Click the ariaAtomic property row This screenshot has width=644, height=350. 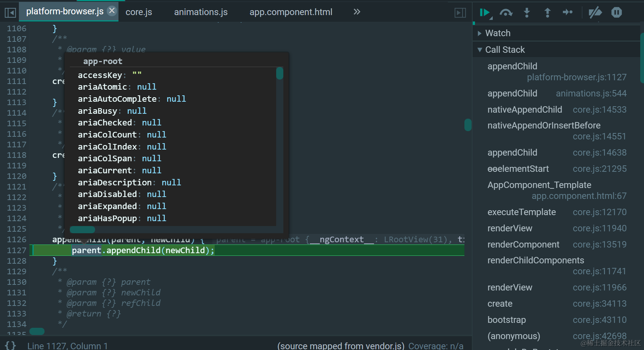[117, 87]
